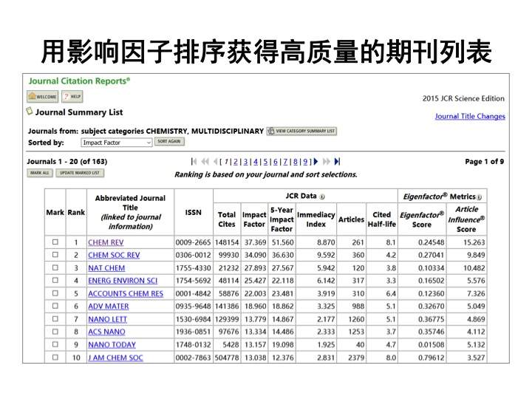The height and width of the screenshot is (399, 532).
Task: Mark the NANO TODAY checkbox
Action: coord(55,344)
